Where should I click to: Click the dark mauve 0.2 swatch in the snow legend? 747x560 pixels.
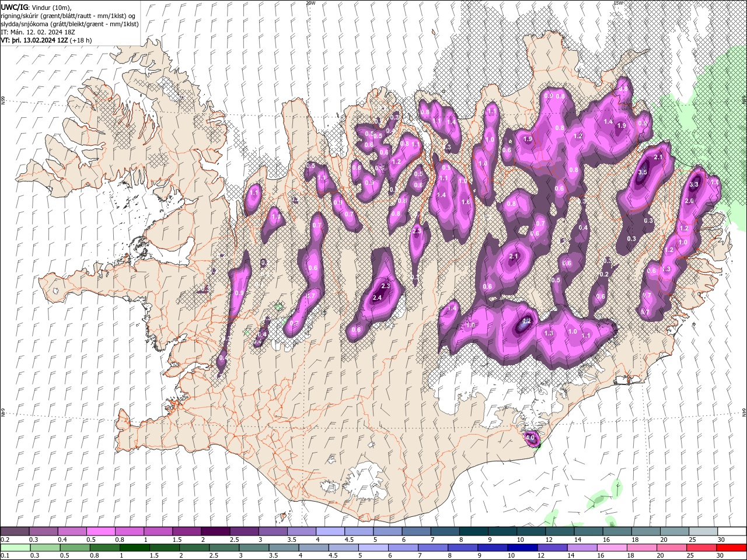point(15,531)
